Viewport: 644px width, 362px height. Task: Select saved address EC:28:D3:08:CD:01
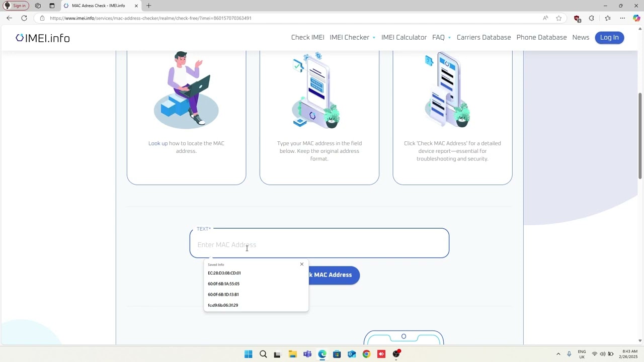(x=256, y=273)
